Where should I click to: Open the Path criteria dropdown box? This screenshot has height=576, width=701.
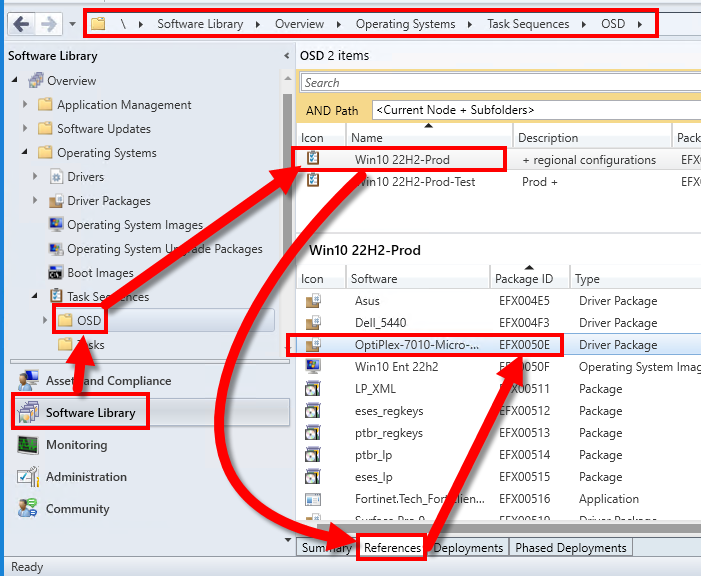tap(536, 110)
